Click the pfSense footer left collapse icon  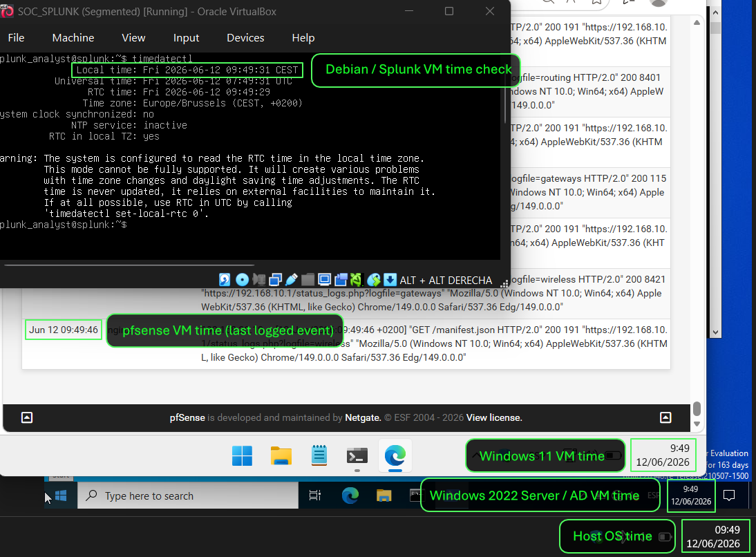coord(27,417)
